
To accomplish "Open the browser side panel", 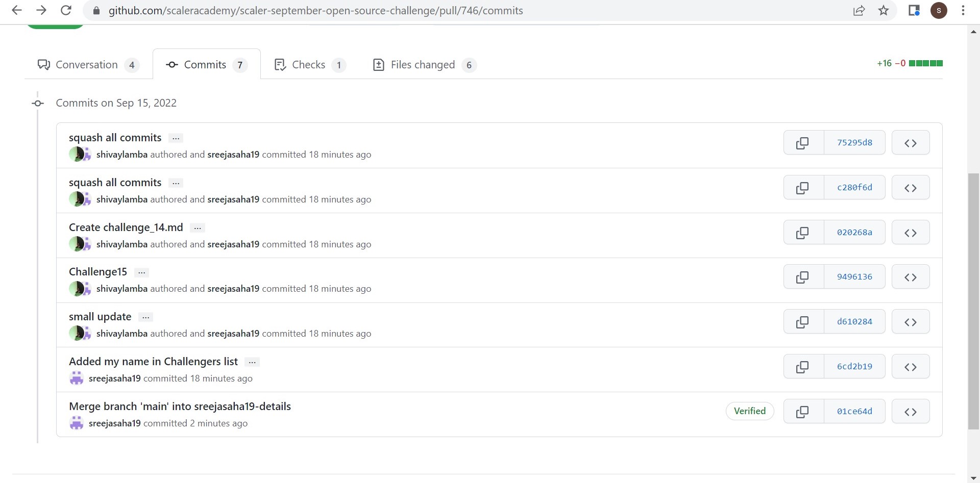I will (914, 10).
